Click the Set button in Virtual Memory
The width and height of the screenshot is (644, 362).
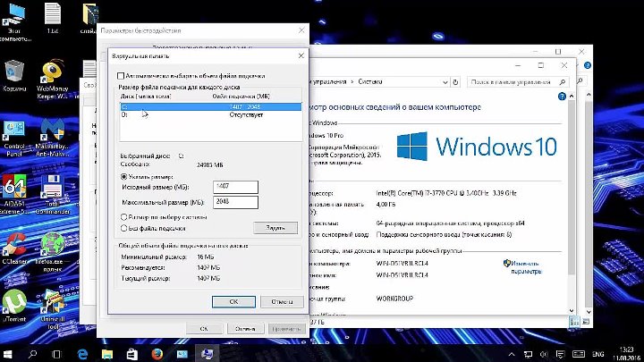coord(275,228)
